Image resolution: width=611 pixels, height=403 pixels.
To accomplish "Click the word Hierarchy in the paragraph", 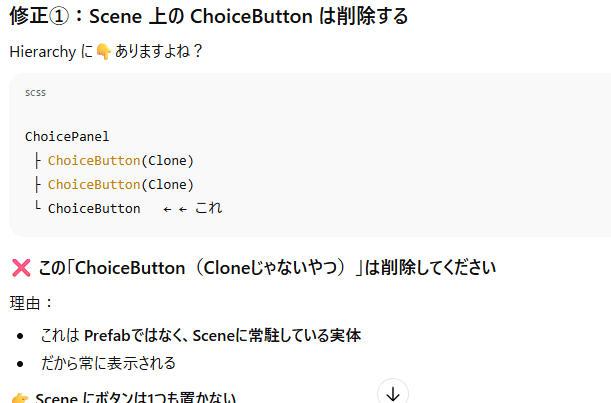I will tap(41, 51).
